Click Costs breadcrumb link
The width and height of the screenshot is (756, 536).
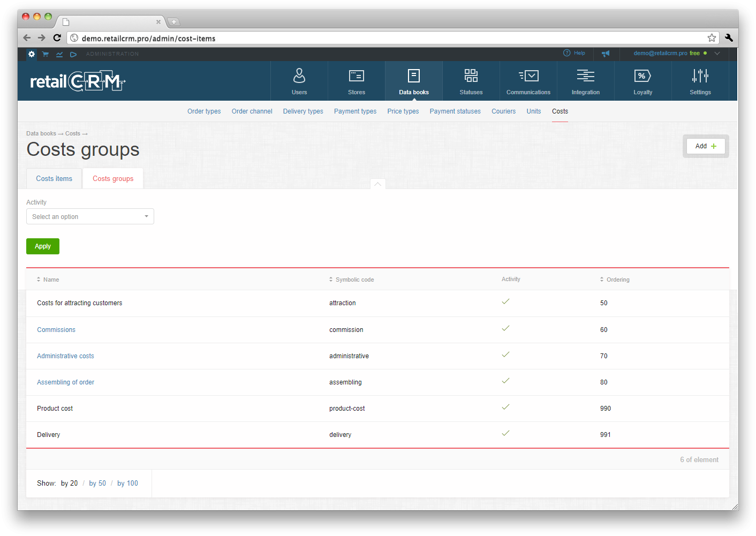point(73,133)
